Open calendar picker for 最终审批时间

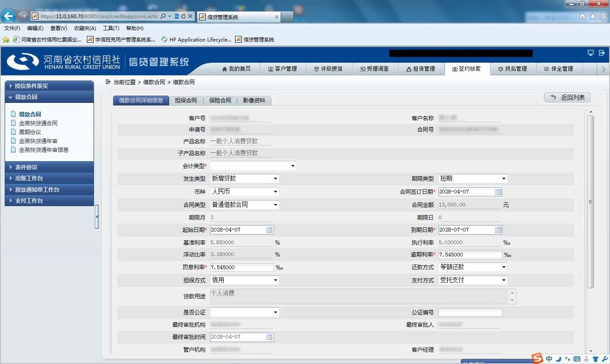point(269,337)
